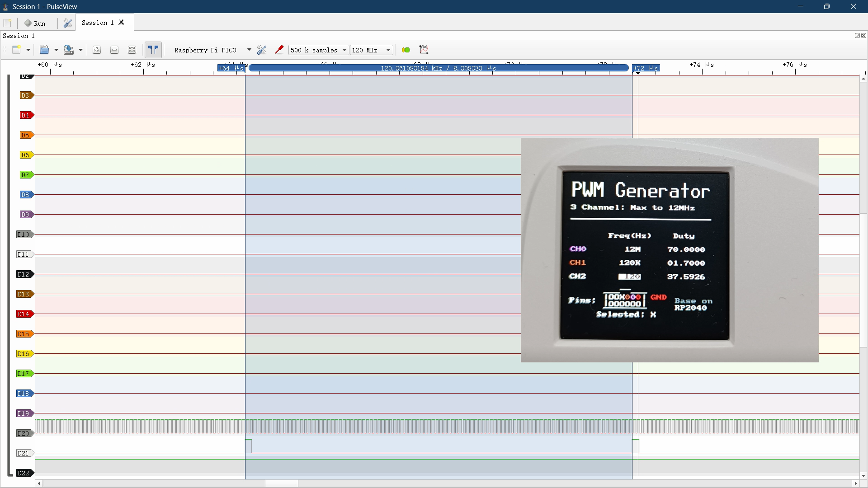Click zoom-to-fit icon
868x488 pixels.
[x=132, y=50]
